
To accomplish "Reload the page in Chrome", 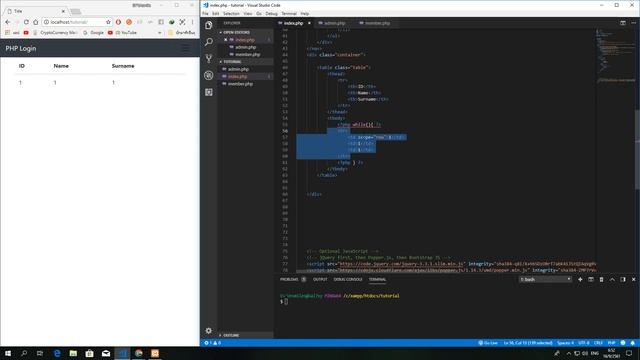I will pos(26,22).
